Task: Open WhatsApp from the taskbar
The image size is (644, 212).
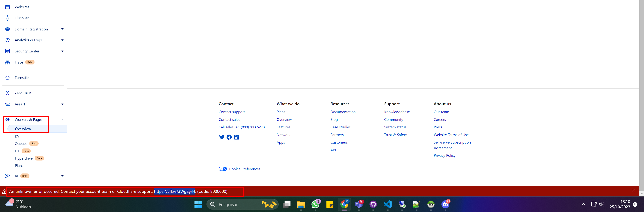Action: 315,204
